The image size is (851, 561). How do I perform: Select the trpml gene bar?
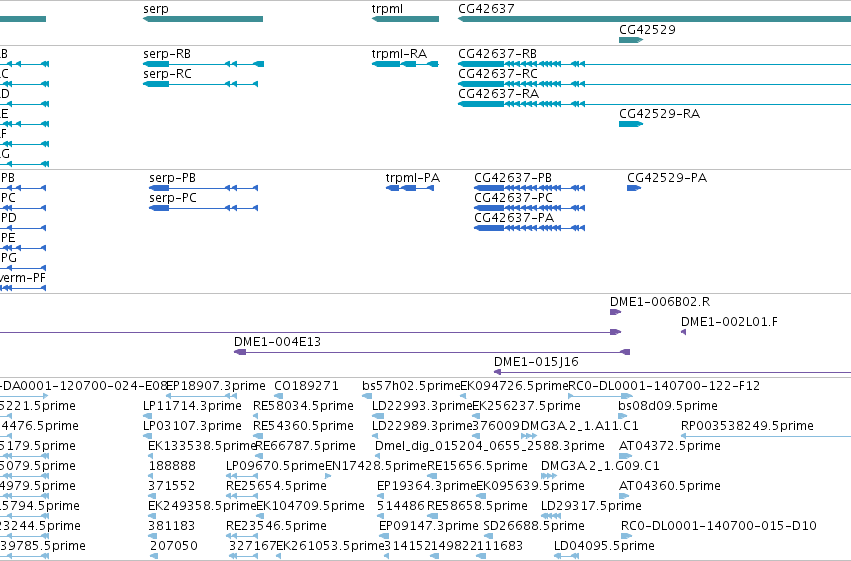click(x=405, y=19)
